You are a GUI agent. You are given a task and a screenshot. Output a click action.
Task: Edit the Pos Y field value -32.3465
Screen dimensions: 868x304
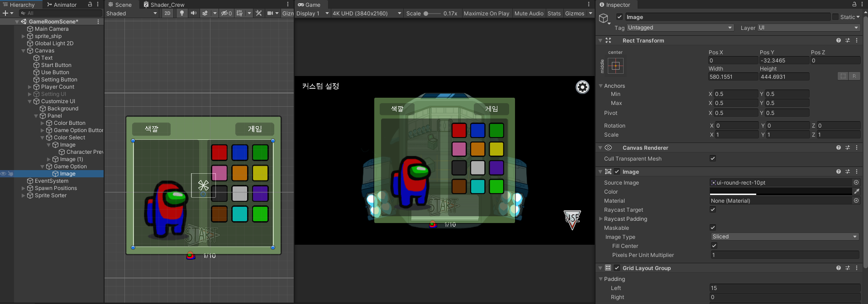click(784, 60)
